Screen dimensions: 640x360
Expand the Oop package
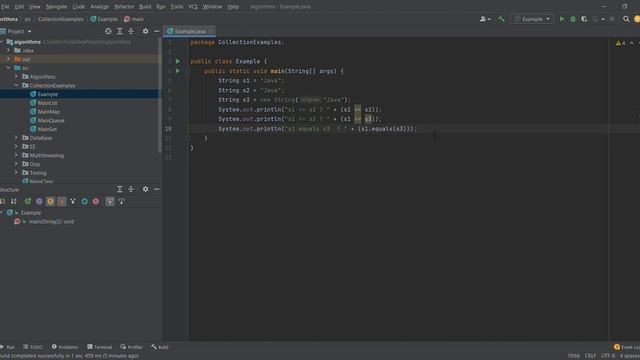point(16,164)
